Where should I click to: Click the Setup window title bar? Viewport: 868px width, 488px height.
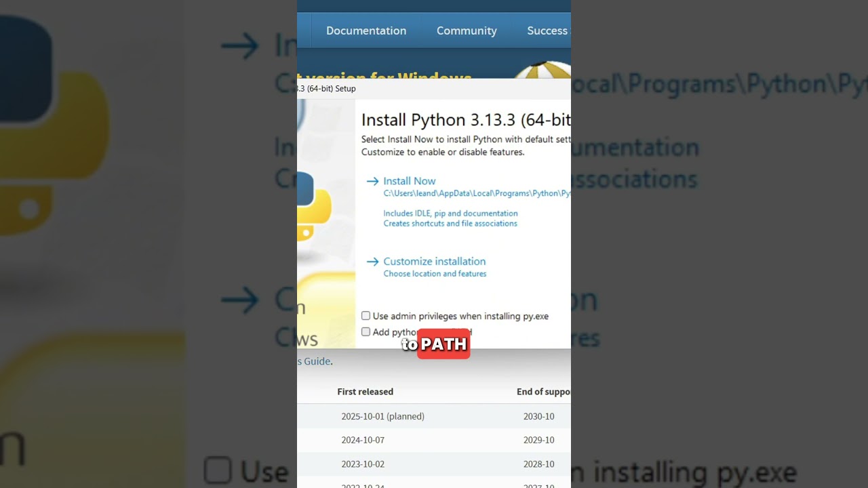click(434, 88)
